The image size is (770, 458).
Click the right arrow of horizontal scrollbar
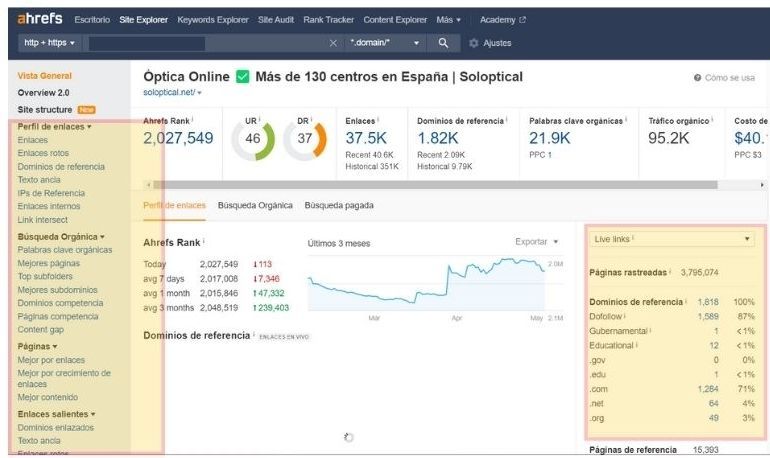coord(762,185)
